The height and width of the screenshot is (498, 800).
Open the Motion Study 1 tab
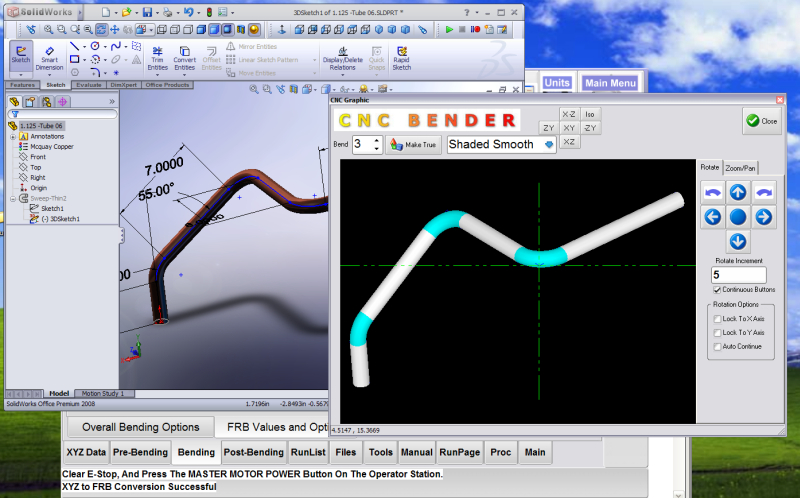103,393
